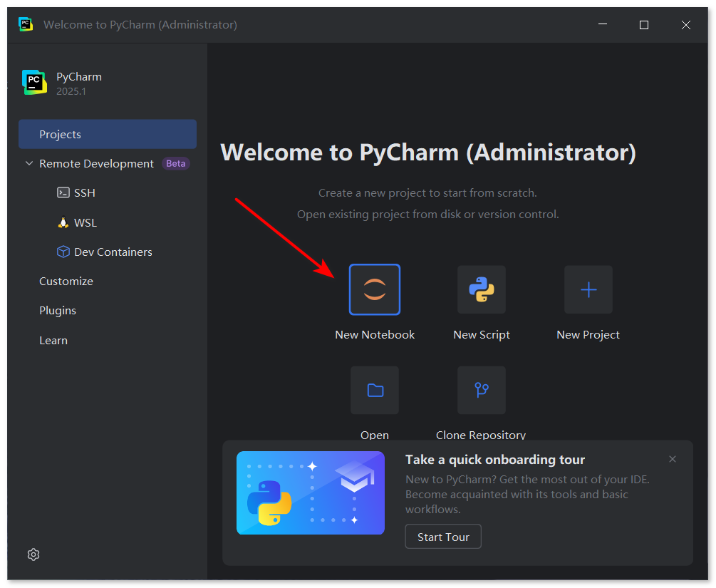This screenshot has width=716, height=588.
Task: Dismiss the onboarding tour banner
Action: point(672,459)
